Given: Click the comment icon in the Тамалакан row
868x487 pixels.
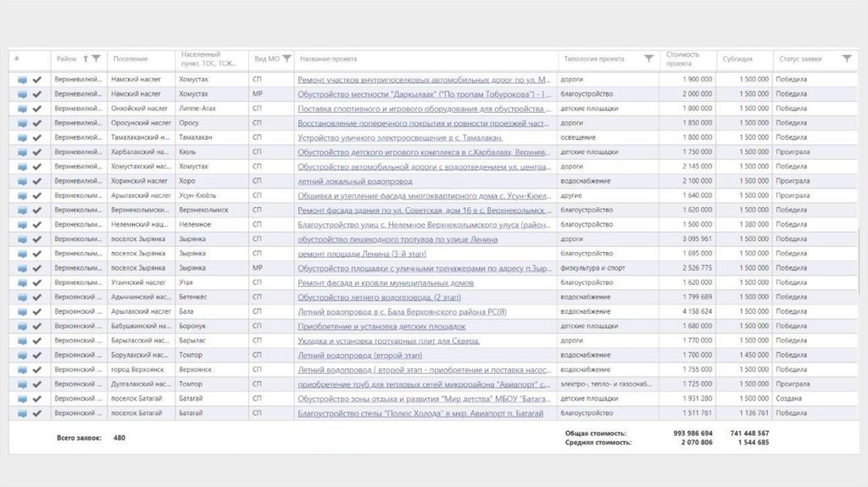Looking at the screenshot, I should [x=22, y=137].
